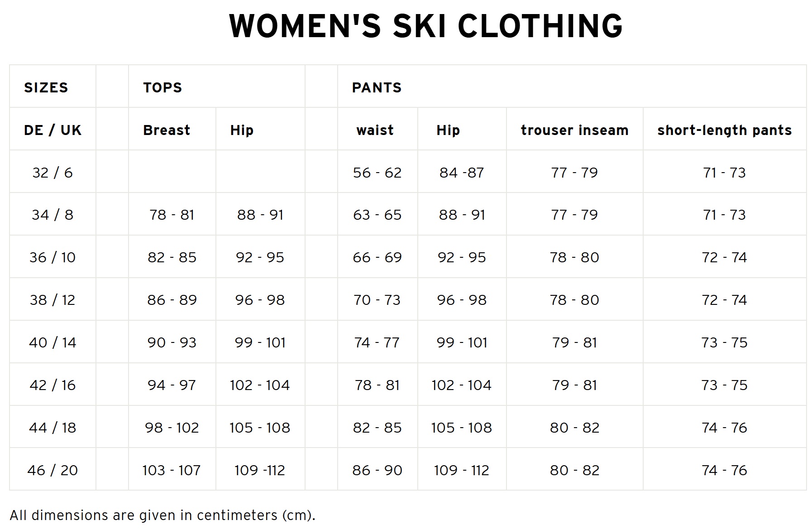Select the waist column header
The width and height of the screenshot is (812, 530).
point(375,130)
